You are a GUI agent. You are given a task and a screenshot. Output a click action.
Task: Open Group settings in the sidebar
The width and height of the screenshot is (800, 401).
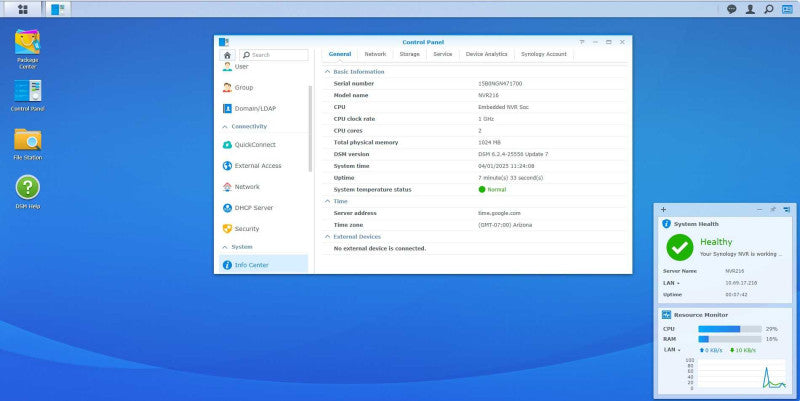(264, 88)
